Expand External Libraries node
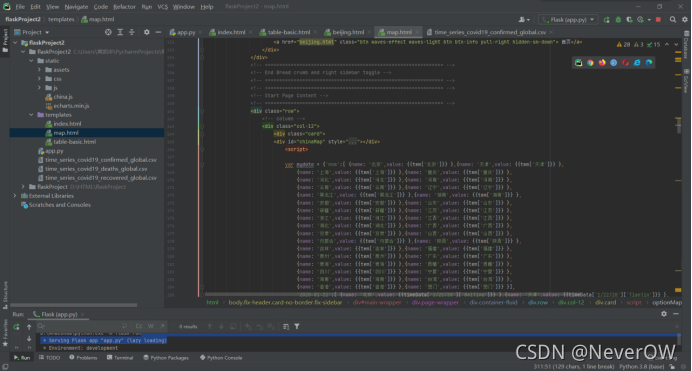This screenshot has height=371, width=692. [x=15, y=196]
